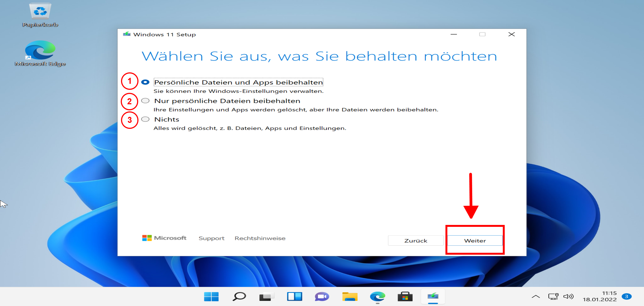Open the Support link
This screenshot has height=306, width=644.
coord(211,238)
